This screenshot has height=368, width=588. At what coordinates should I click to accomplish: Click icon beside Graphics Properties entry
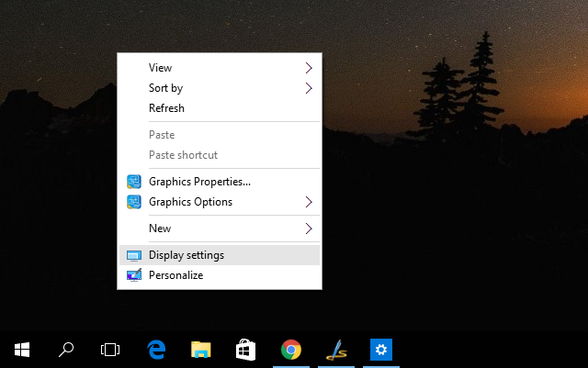point(134,182)
